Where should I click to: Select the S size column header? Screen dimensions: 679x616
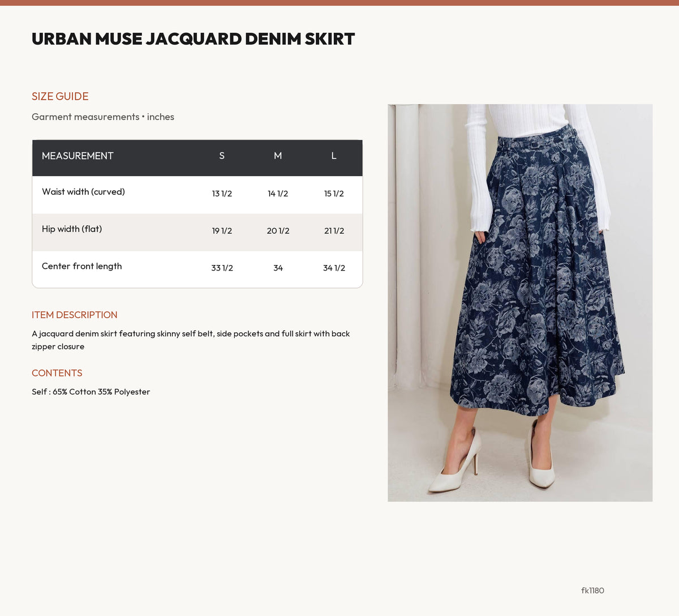pyautogui.click(x=222, y=156)
